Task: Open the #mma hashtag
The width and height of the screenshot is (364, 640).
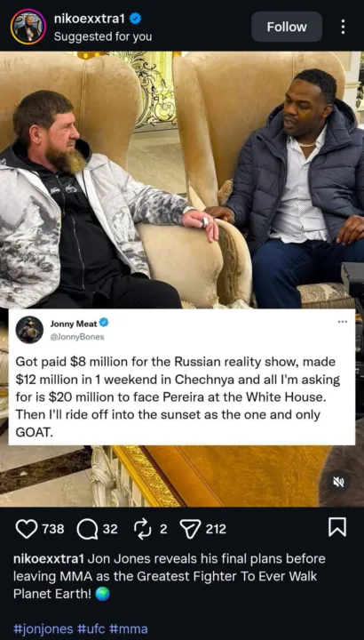Action: tap(129, 628)
